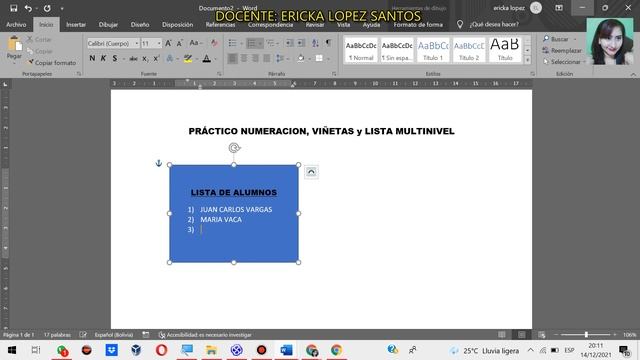Open layout options button beside shape

(x=311, y=172)
